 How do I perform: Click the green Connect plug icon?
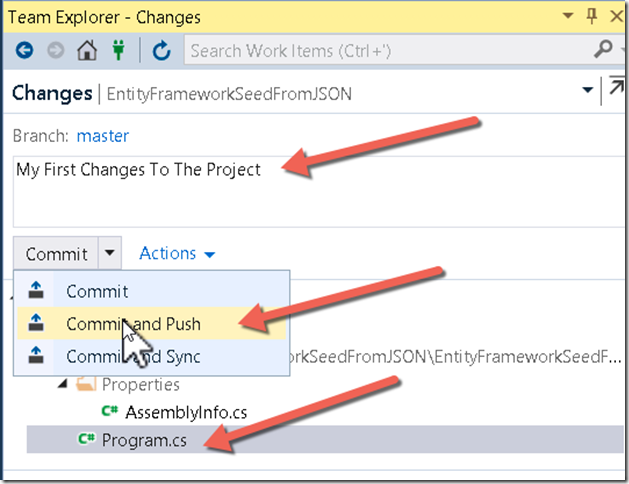tap(118, 51)
